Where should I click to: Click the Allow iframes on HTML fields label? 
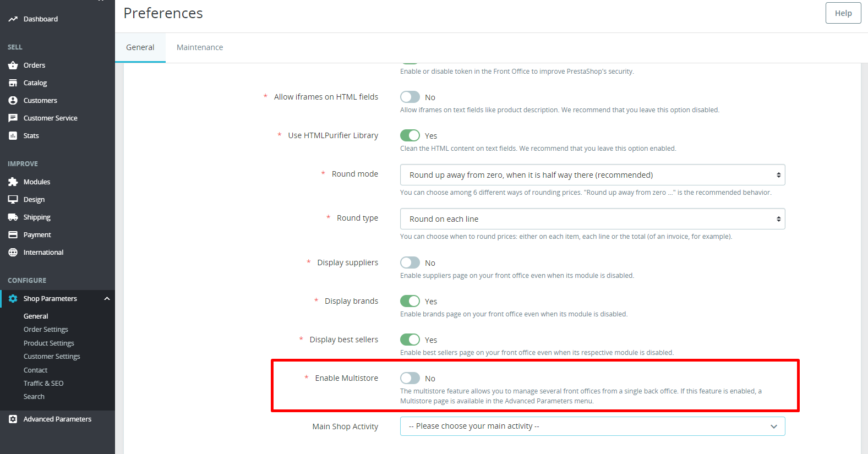[x=326, y=97]
